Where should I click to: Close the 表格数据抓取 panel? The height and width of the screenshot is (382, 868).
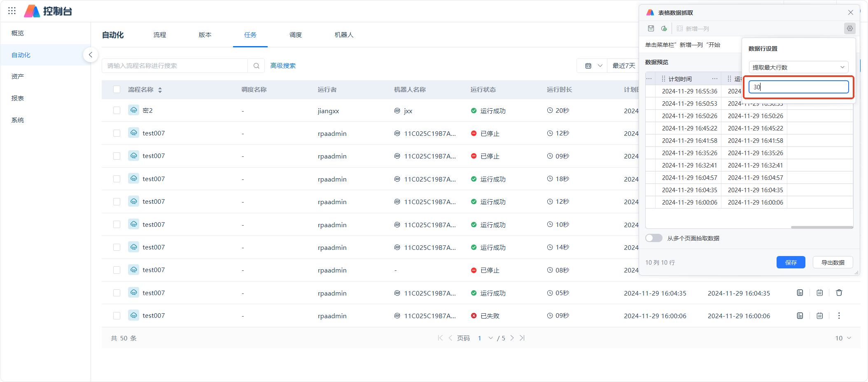[x=851, y=12]
